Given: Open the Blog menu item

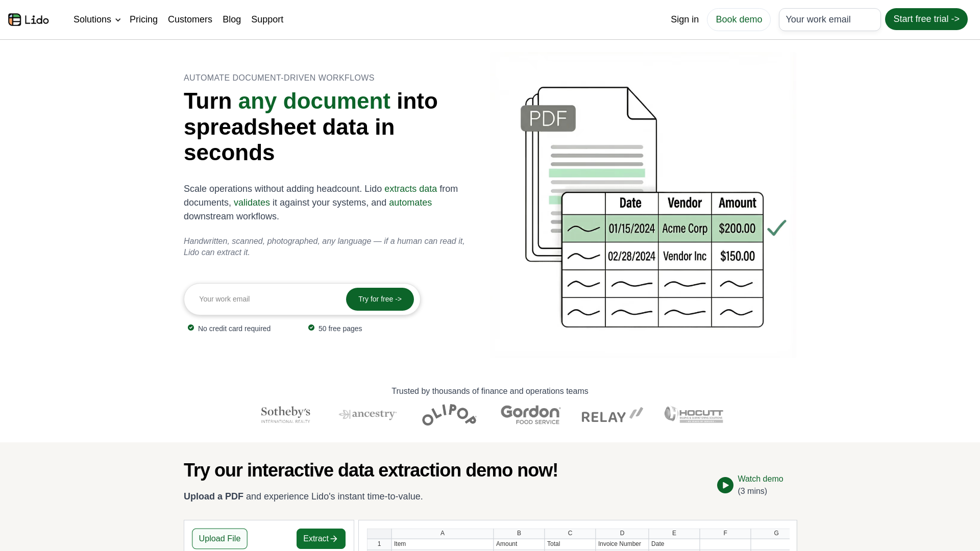Looking at the screenshot, I should coord(232,19).
